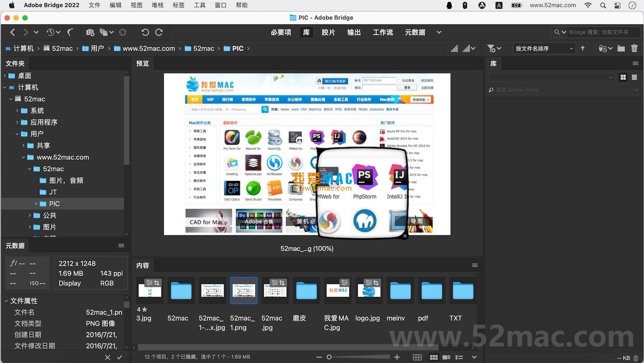
Task: Switch content to list view
Action: click(x=459, y=357)
